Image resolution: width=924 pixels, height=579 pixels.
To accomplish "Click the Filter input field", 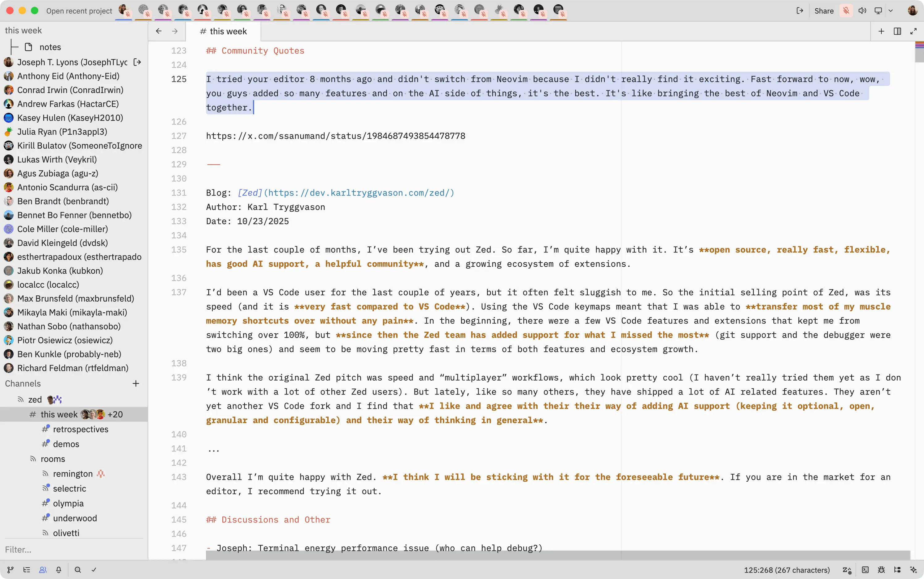I will 73,550.
